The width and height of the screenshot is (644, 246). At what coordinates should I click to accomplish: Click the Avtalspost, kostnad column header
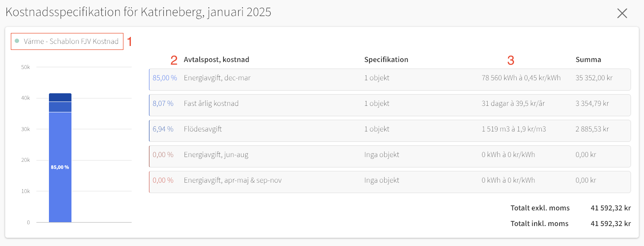216,60
